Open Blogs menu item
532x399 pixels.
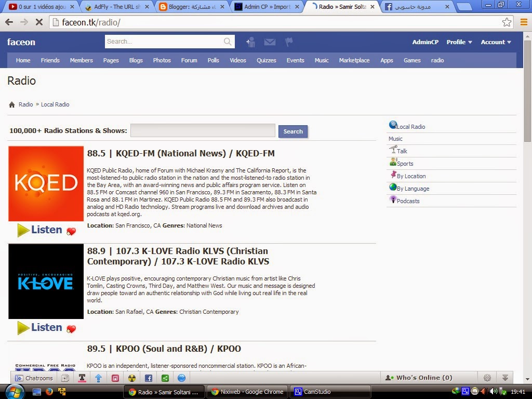click(x=136, y=60)
